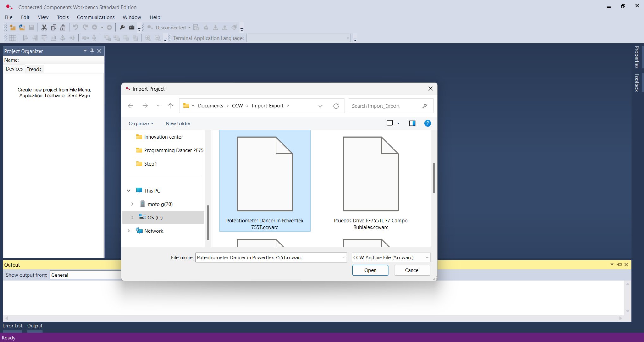This screenshot has height=342, width=644.
Task: Switch to the Error List tab
Action: [12, 326]
